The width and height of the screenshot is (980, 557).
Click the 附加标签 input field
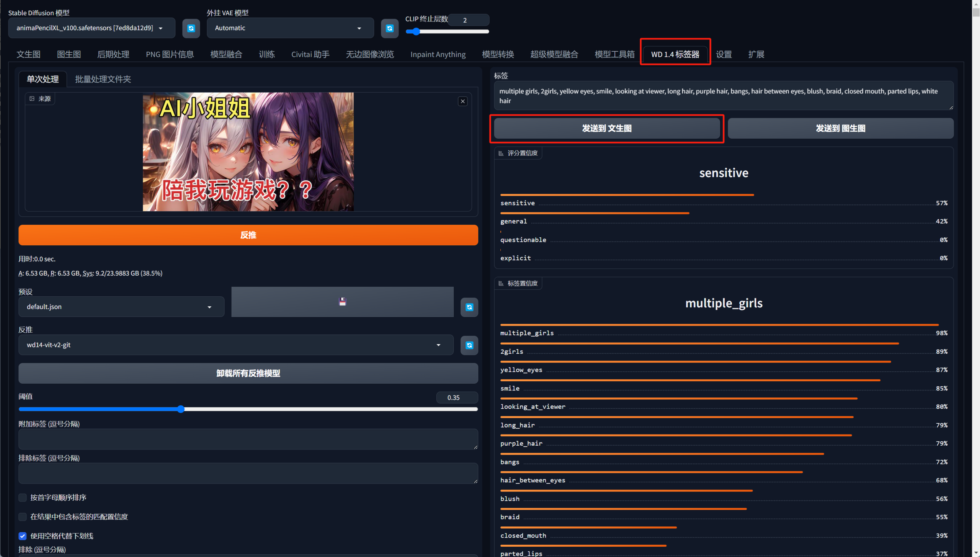coord(248,439)
